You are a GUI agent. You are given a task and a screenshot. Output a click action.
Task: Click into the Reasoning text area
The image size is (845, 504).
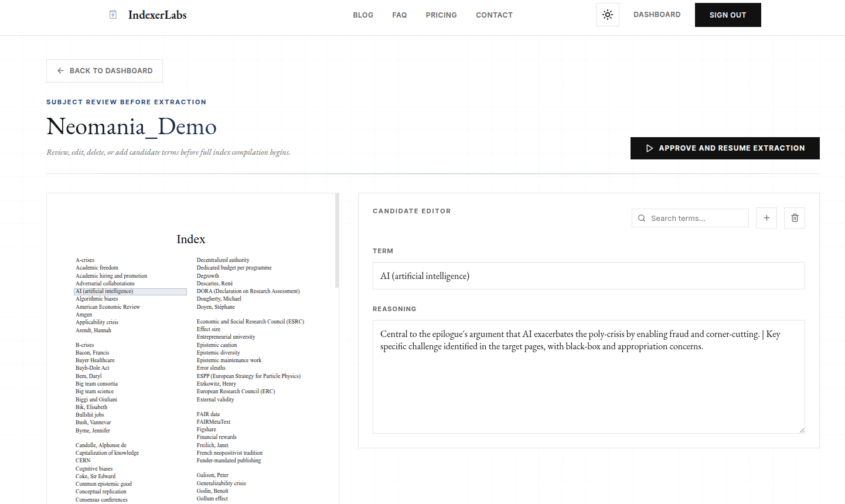[x=589, y=377]
